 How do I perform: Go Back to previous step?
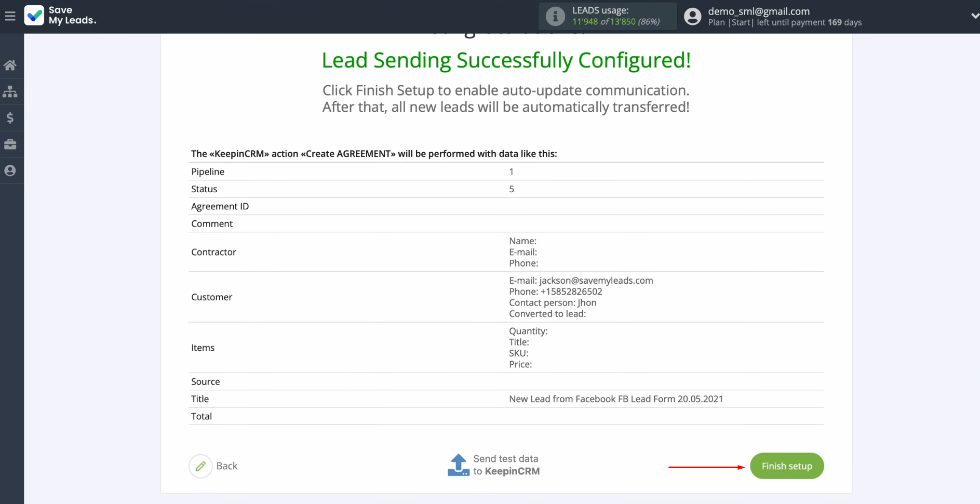point(227,466)
